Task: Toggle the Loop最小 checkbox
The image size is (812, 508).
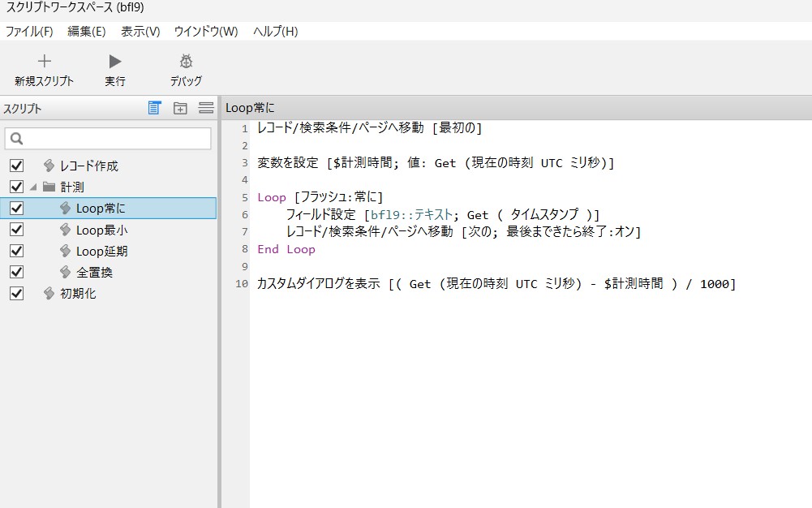Action: [x=16, y=230]
